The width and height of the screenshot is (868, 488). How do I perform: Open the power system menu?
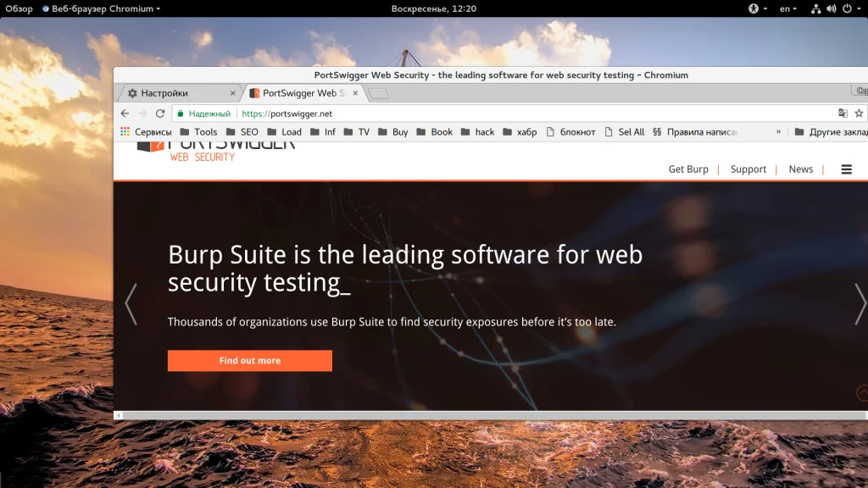[851, 8]
